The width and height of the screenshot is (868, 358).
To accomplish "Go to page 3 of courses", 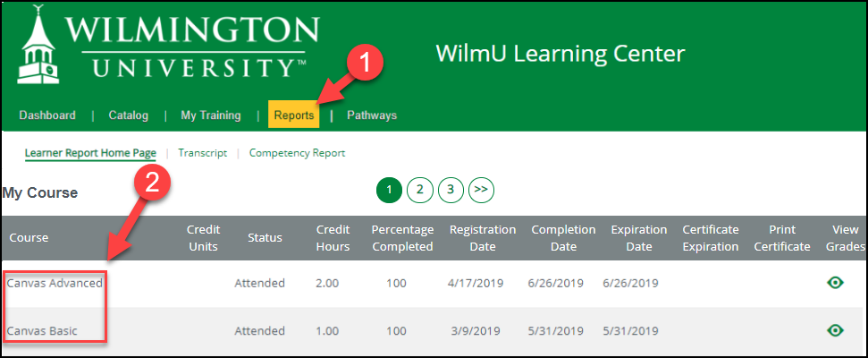I will (451, 190).
